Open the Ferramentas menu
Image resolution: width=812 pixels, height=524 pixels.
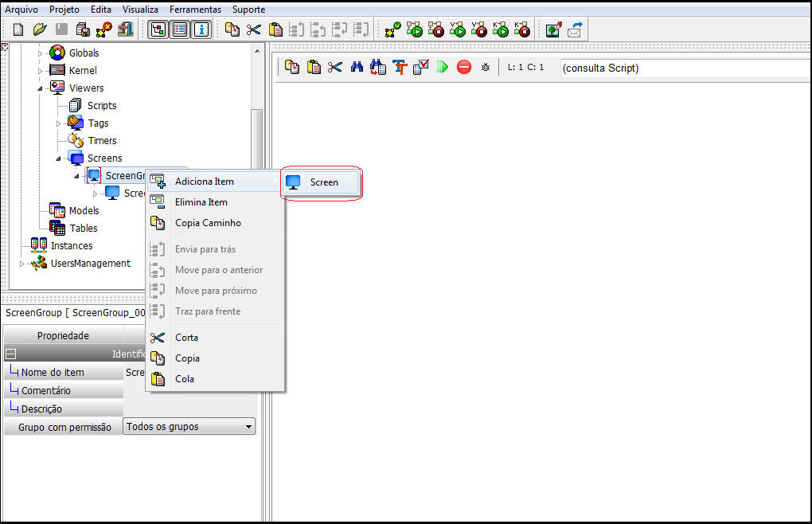(x=195, y=10)
